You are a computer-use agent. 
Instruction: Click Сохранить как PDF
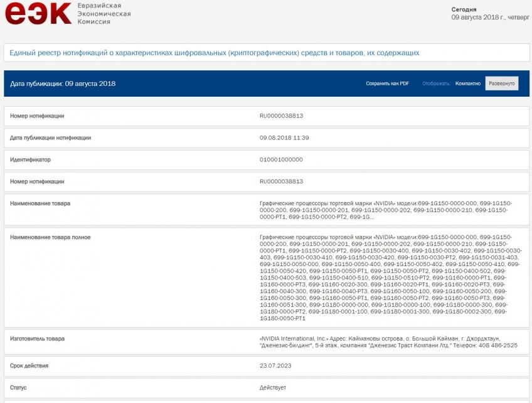(x=387, y=83)
